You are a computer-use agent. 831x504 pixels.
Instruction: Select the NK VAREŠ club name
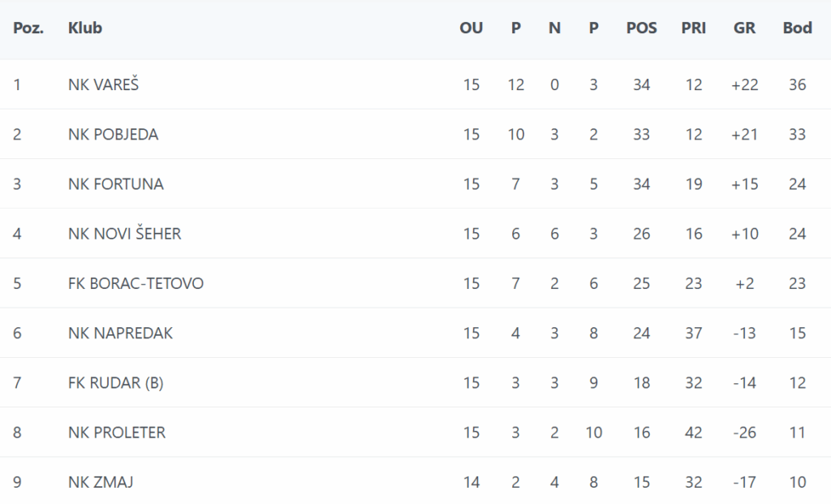104,84
